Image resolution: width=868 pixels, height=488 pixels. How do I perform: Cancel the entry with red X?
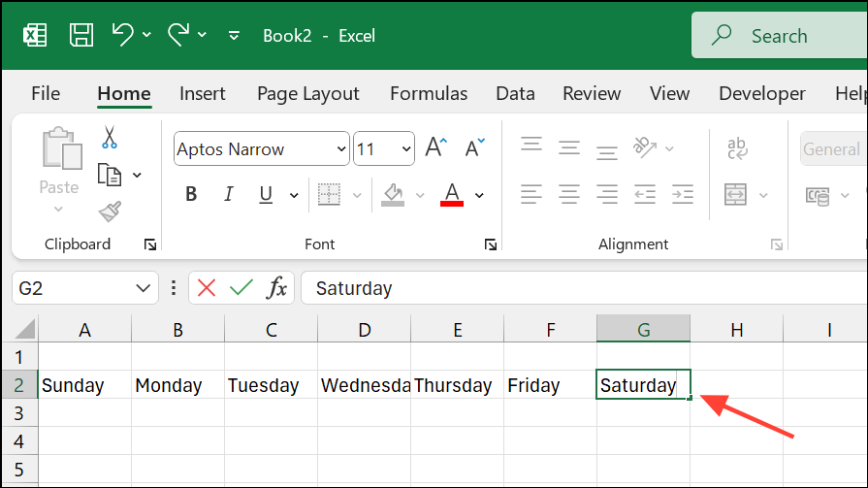(207, 288)
